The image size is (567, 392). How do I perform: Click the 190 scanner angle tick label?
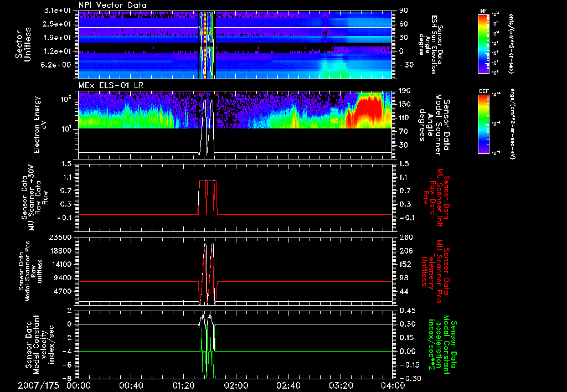[404, 91]
